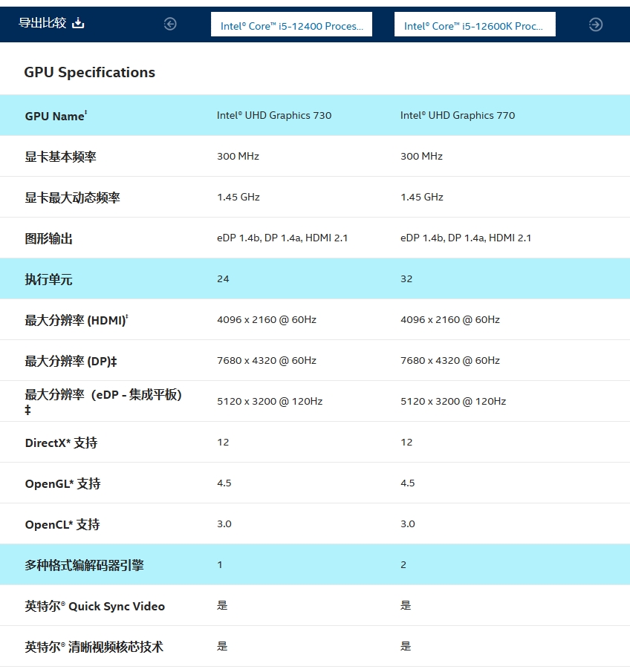This screenshot has height=672, width=630.
Task: Open the Intel Core i5-12600K processor selector
Action: (x=475, y=24)
